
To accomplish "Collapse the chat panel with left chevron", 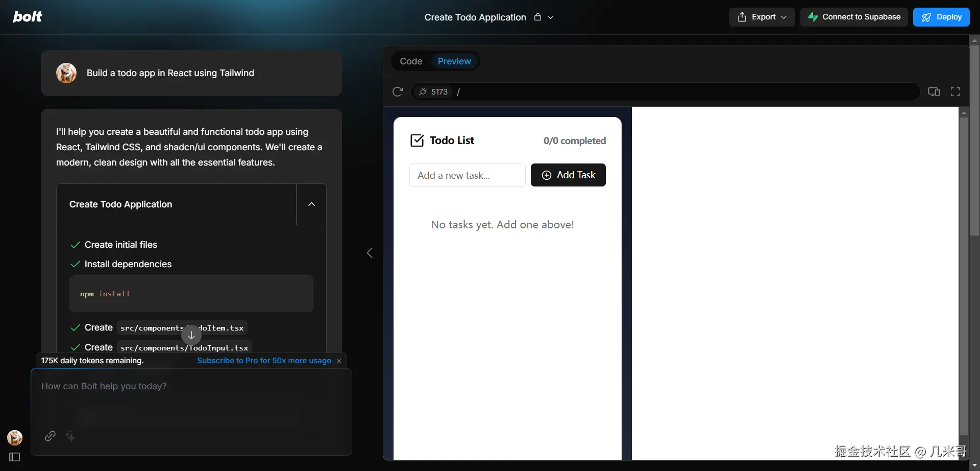I will pyautogui.click(x=370, y=253).
